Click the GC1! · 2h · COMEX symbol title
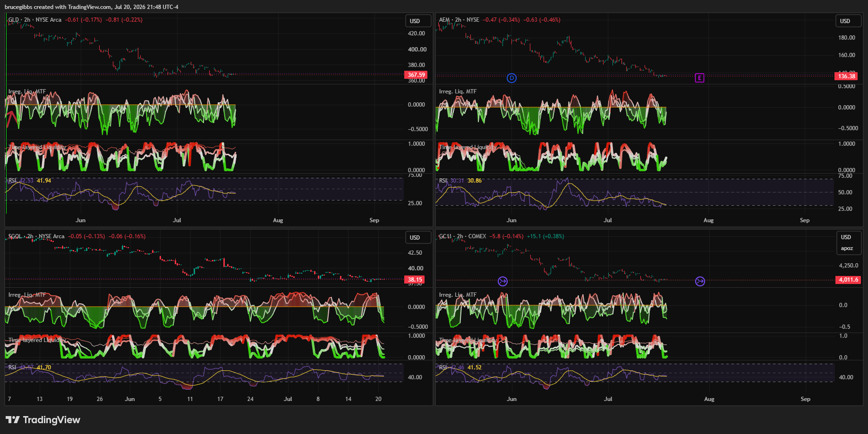Screen dimensions: 868x434 pyautogui.click(x=462, y=236)
